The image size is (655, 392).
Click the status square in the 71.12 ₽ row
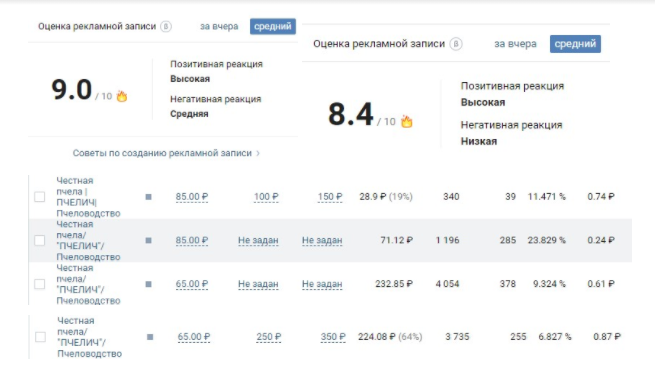148,240
